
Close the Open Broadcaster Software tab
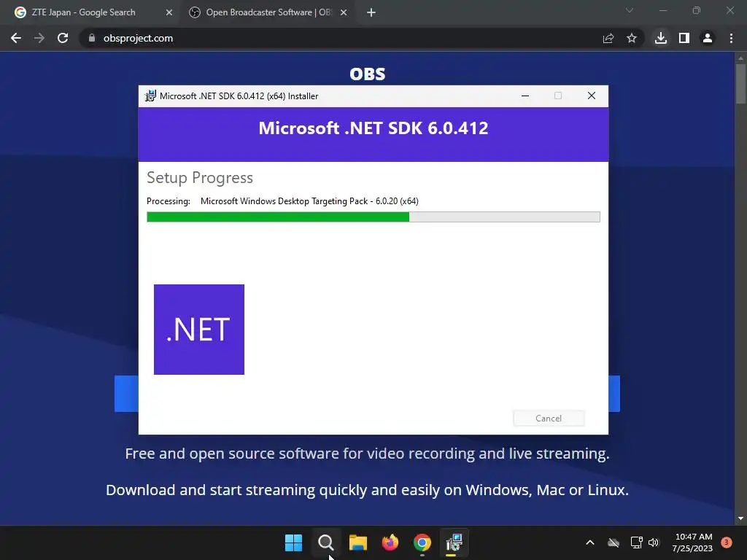click(x=344, y=13)
